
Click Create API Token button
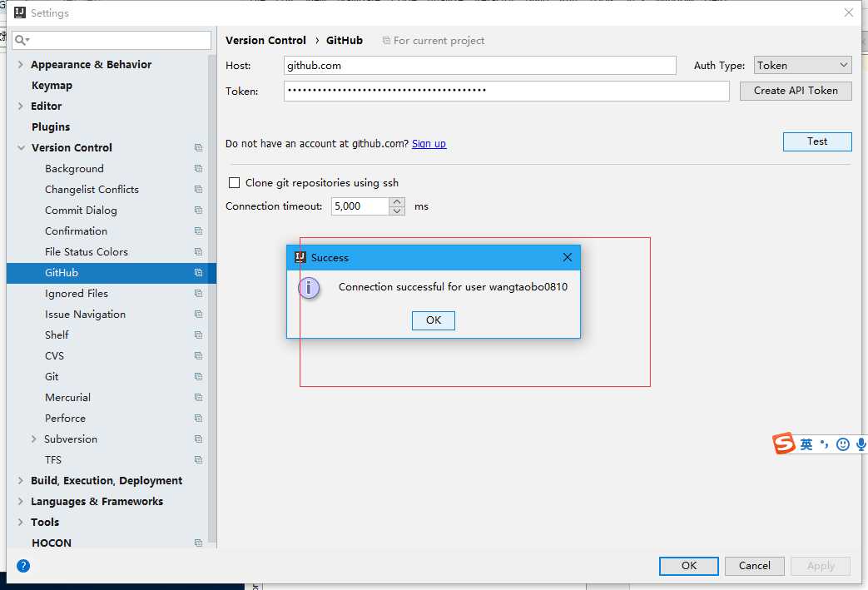[796, 91]
